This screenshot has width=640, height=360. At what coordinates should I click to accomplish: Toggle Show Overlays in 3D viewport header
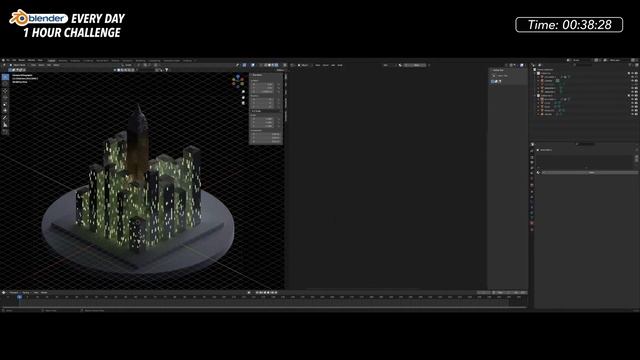point(253,65)
